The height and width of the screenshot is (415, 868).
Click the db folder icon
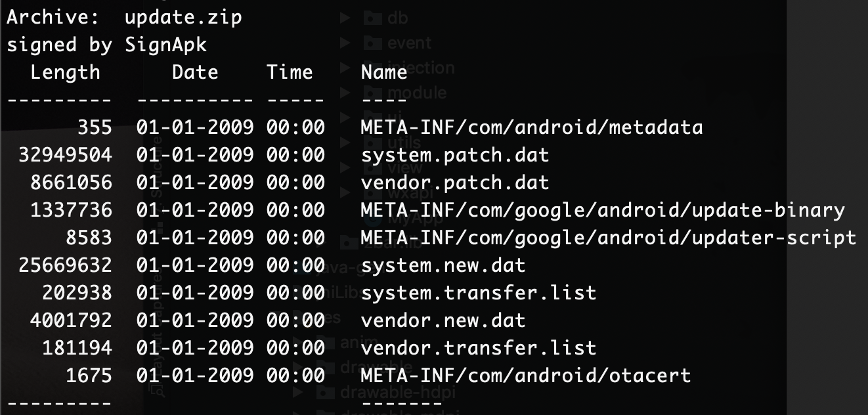click(x=372, y=18)
